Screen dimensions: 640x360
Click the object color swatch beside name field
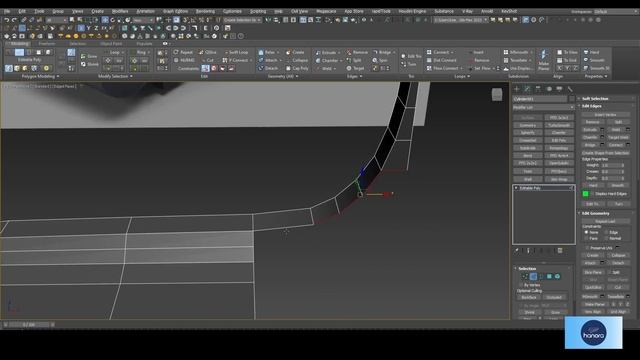click(572, 99)
